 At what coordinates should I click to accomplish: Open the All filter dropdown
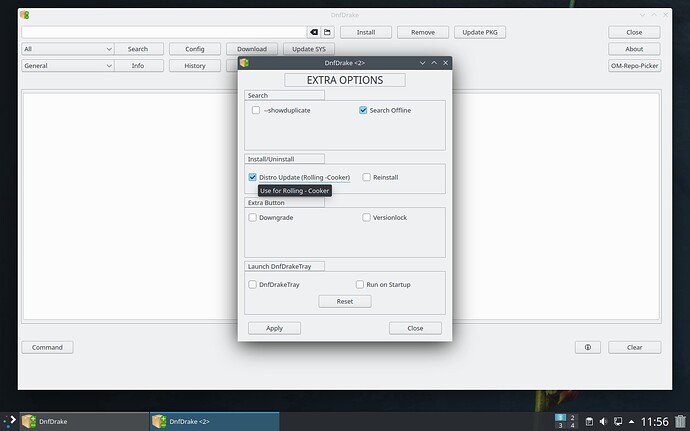pos(68,49)
